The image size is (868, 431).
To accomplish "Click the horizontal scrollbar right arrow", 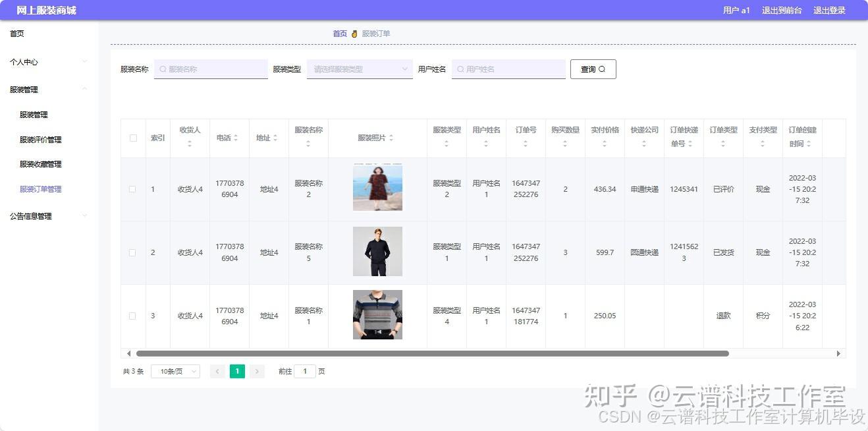I will [x=838, y=353].
